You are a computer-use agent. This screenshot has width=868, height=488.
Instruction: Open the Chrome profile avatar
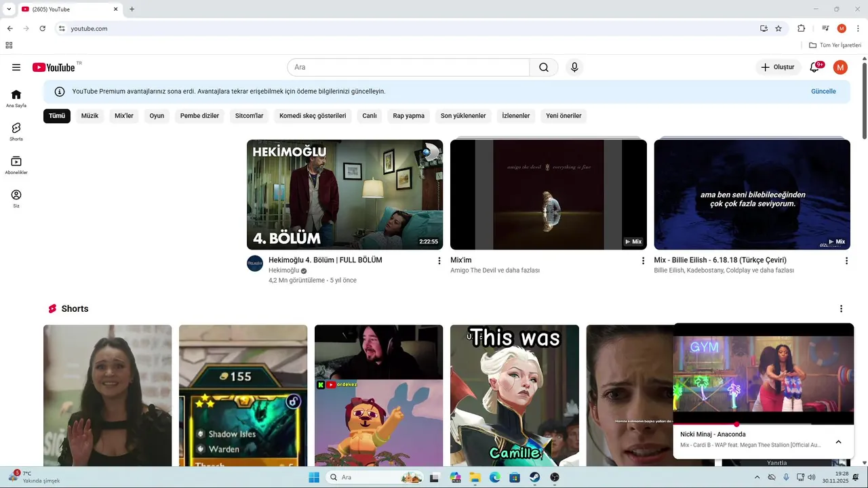(842, 28)
